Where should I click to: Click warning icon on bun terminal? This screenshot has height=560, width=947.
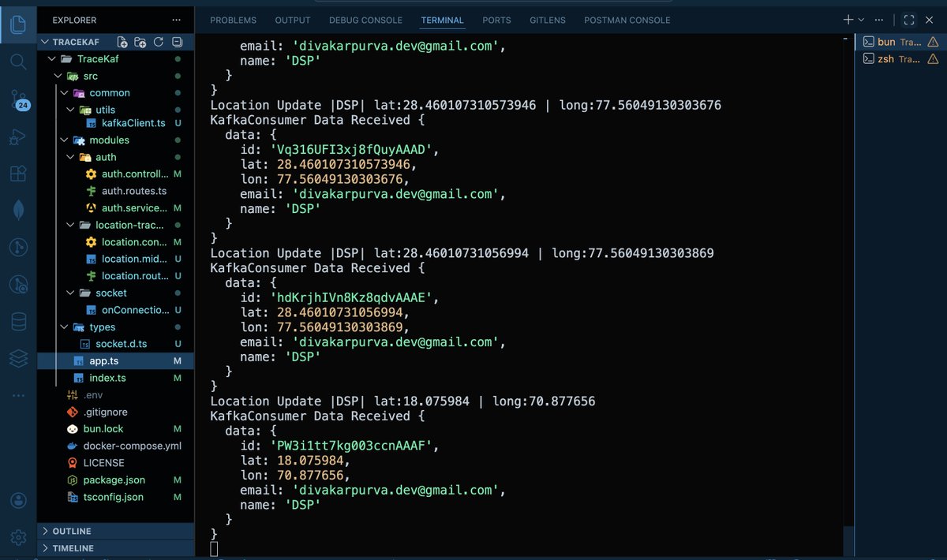click(933, 42)
